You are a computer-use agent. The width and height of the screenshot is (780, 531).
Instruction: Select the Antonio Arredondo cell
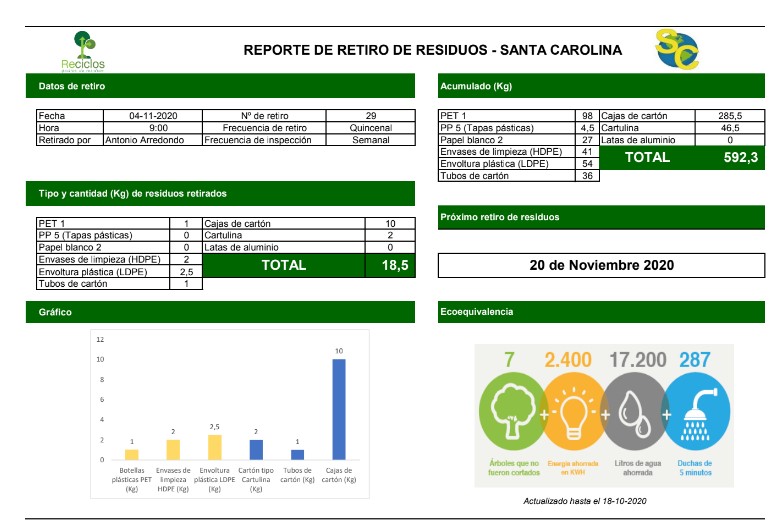click(x=153, y=140)
